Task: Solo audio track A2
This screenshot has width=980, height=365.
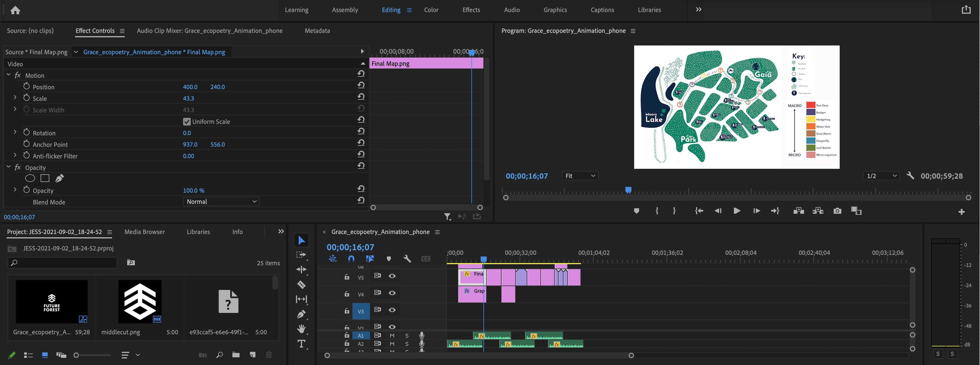Action: click(407, 344)
